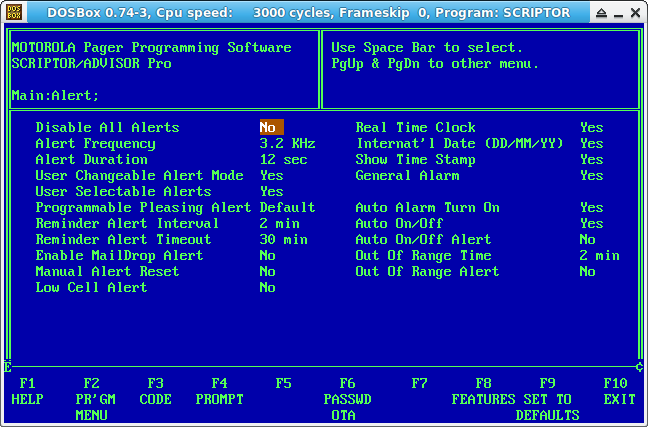
Task: Click the 'PgUp & PgDn to other menu.' hint
Action: tap(435, 64)
